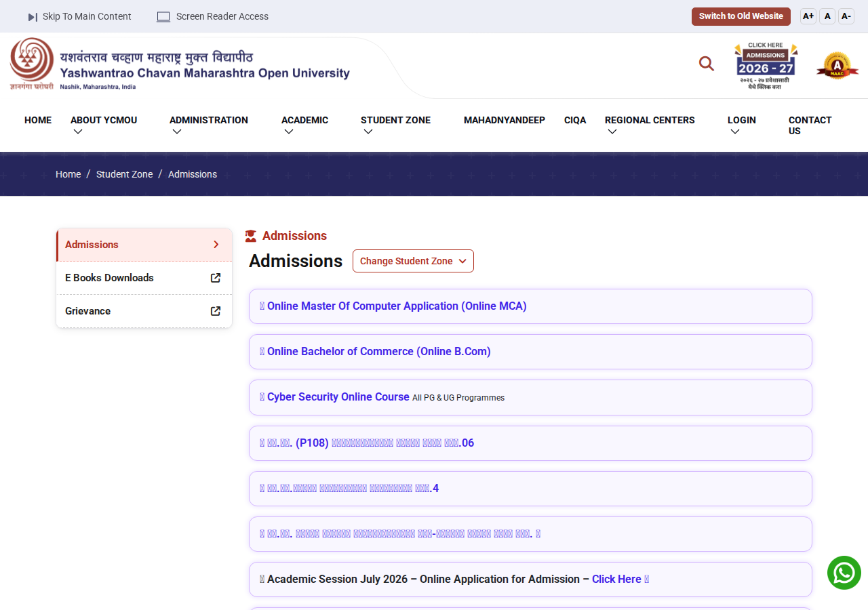Open the Login menu
This screenshot has height=610, width=868.
[742, 120]
